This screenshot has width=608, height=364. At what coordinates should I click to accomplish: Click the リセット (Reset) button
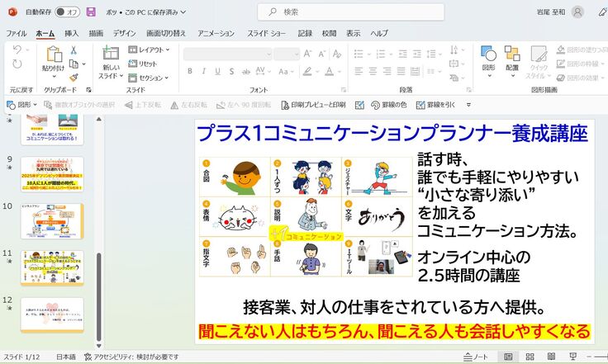[x=143, y=64]
